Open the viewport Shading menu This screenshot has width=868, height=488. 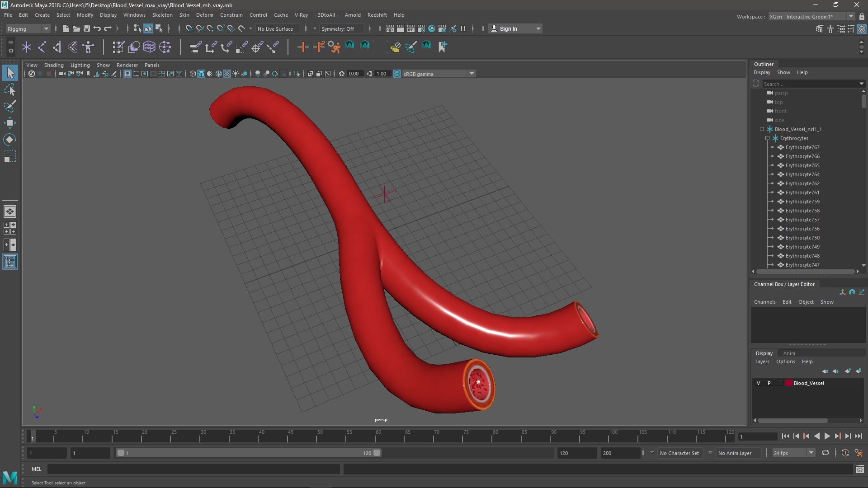[54, 65]
